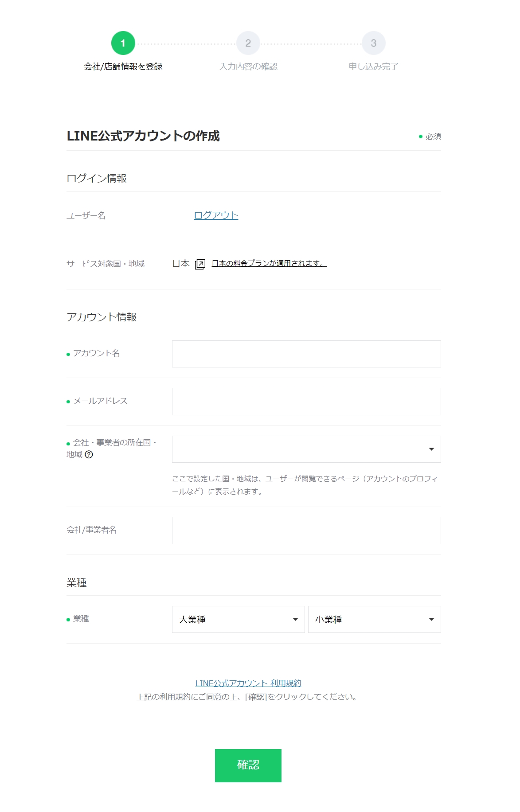The width and height of the screenshot is (520, 812).
Task: Click the メールアドレス field label
Action: pyautogui.click(x=101, y=401)
